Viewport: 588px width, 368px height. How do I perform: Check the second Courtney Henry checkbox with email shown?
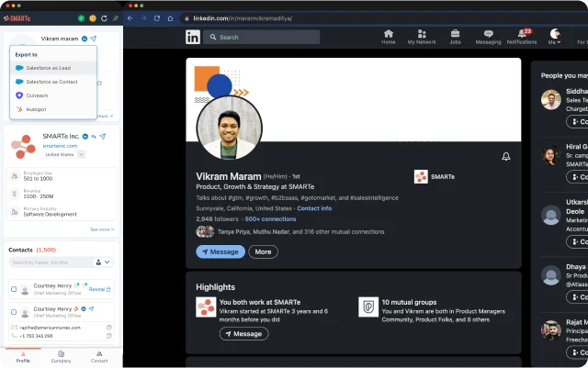click(14, 312)
